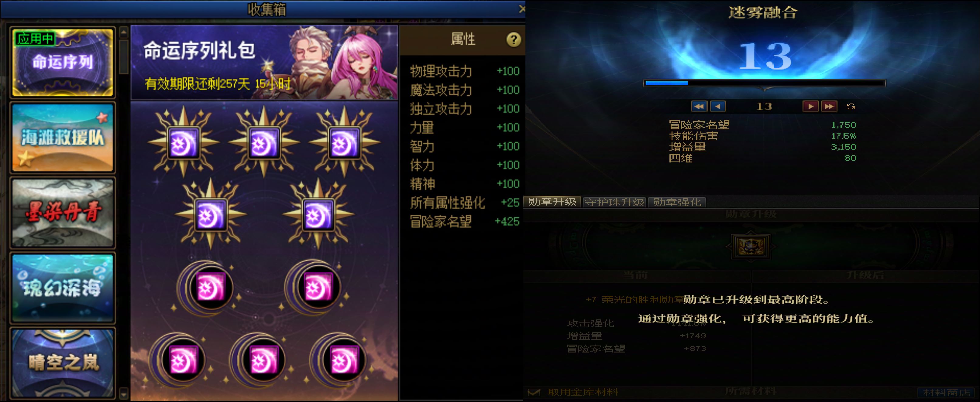Click the sidebar scroll down arrow

[124, 393]
